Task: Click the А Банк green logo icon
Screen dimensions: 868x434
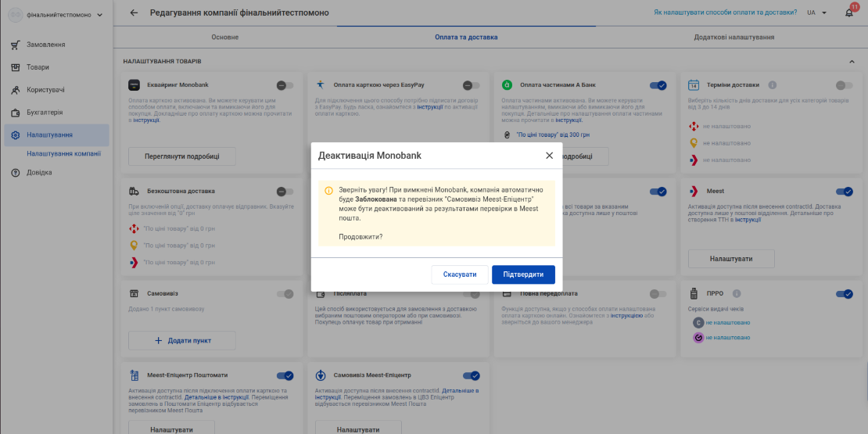Action: (x=507, y=85)
